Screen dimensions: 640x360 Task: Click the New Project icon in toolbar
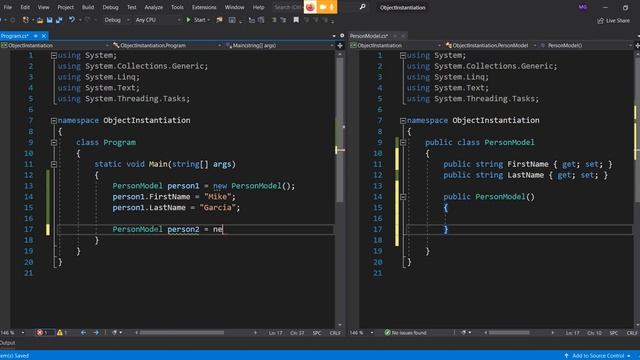tap(26, 20)
